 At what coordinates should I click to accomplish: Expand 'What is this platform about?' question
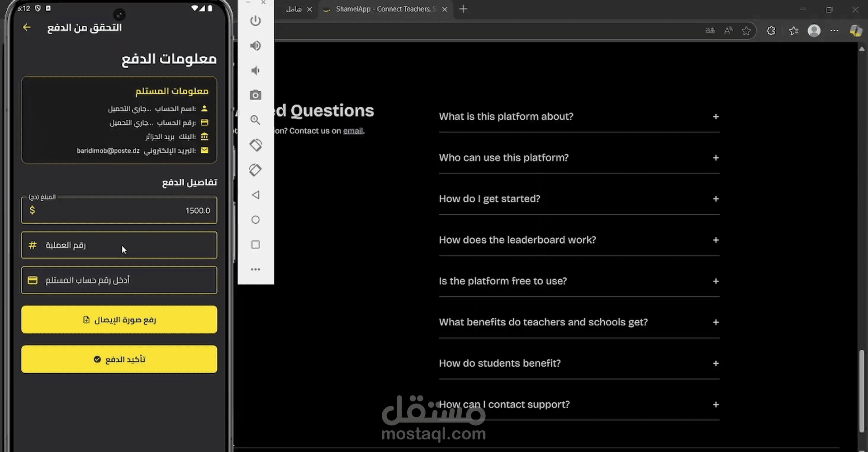[579, 117]
